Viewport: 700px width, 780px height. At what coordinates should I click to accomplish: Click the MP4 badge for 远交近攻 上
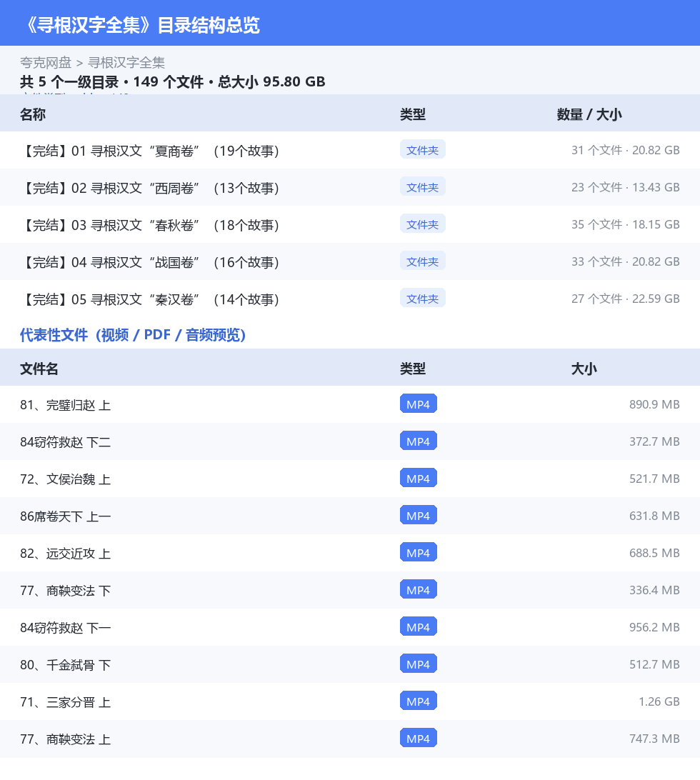click(x=419, y=553)
